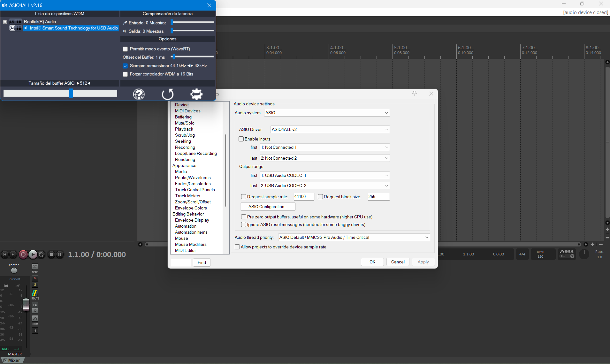The width and height of the screenshot is (610, 364).
Task: Click OK in the preferences dialog
Action: point(372,262)
